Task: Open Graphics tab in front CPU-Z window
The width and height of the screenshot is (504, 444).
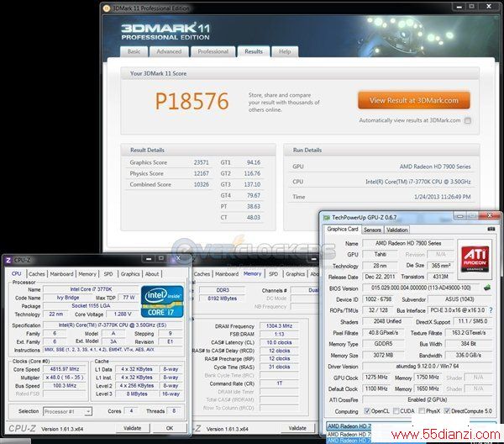Action: [x=130, y=274]
